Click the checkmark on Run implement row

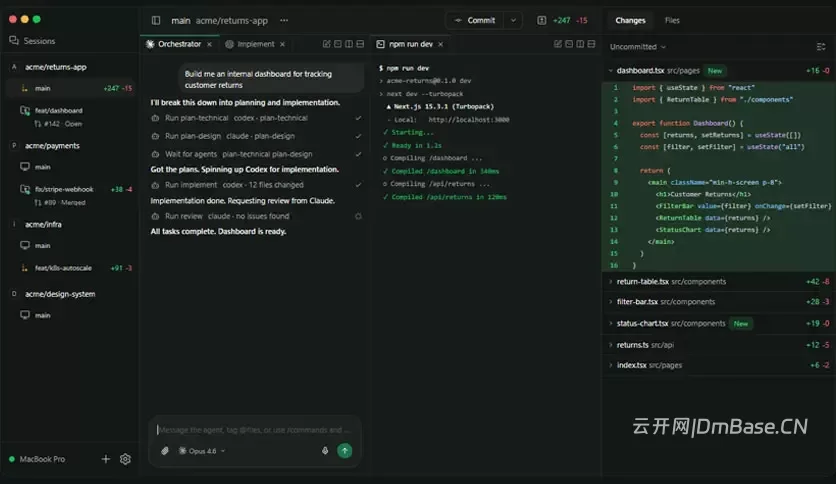click(358, 185)
